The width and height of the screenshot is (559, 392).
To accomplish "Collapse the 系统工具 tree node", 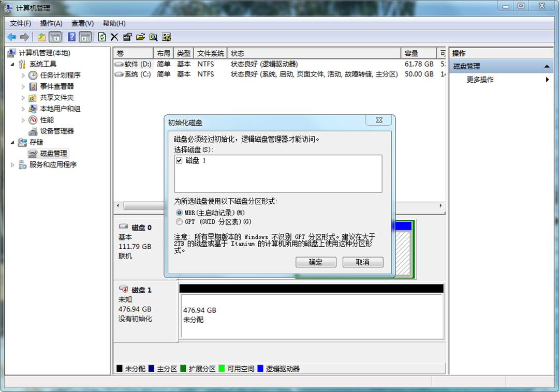I will pos(13,64).
